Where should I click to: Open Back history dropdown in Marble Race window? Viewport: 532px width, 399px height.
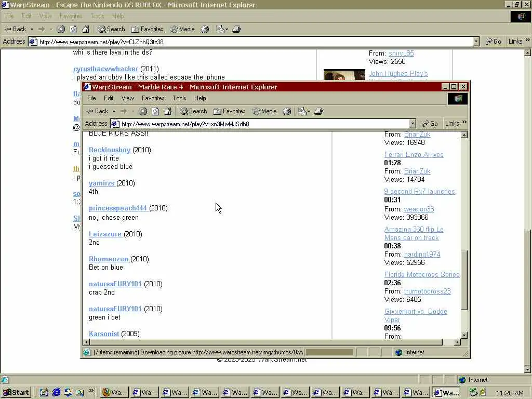coord(114,111)
